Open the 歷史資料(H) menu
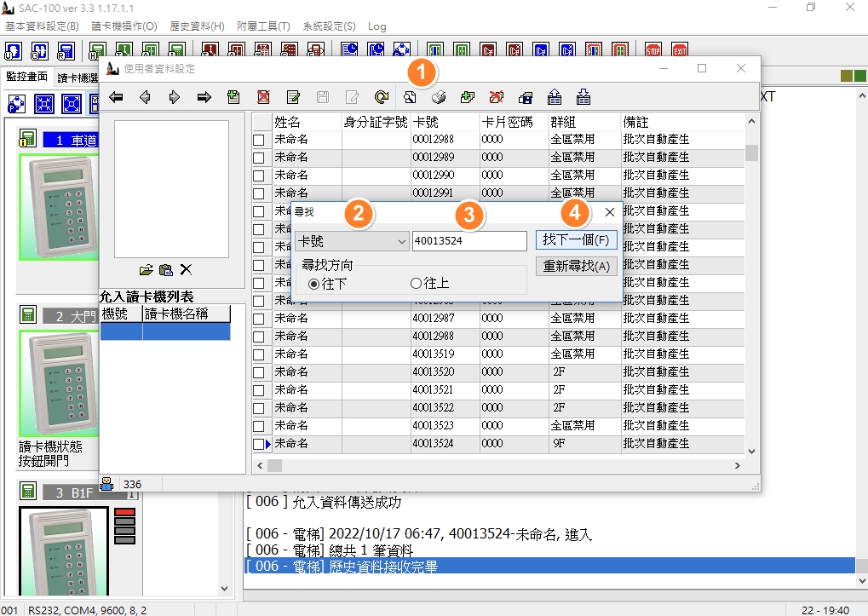Screen dimensions: 868x616 [x=197, y=26]
